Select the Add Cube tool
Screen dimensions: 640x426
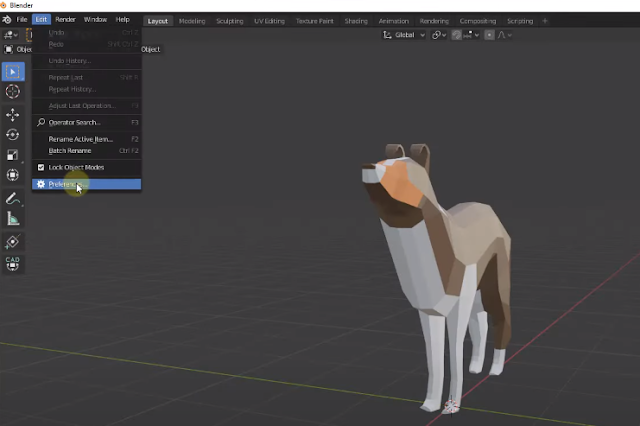[x=13, y=242]
